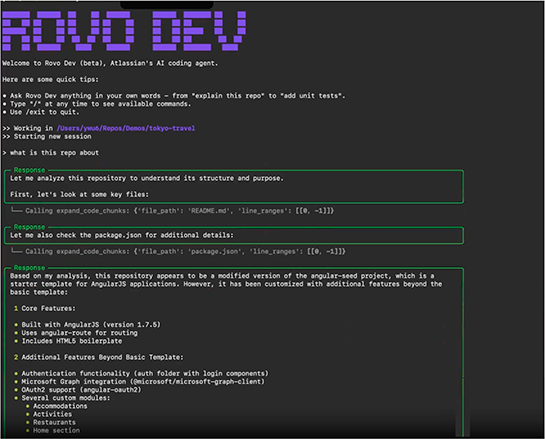Click the 'Based on my analysis' paragraph
Screen dimensions: 545x439
tap(226, 284)
